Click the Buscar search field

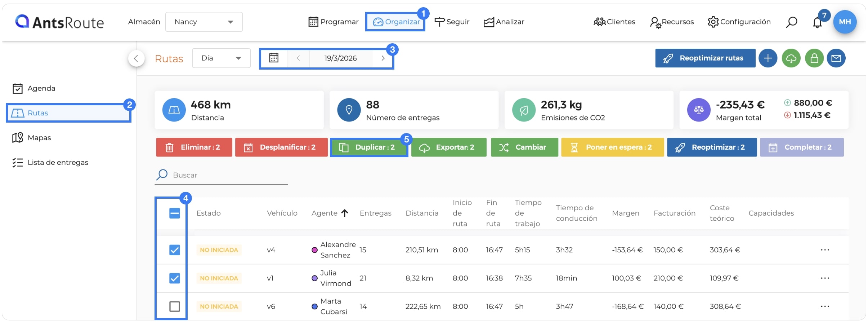221,175
